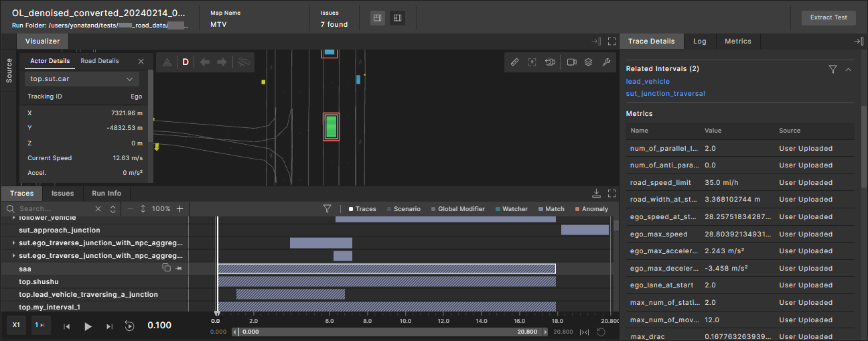Open the Road Details tab
Viewport: 868px width, 341px height.
(100, 61)
